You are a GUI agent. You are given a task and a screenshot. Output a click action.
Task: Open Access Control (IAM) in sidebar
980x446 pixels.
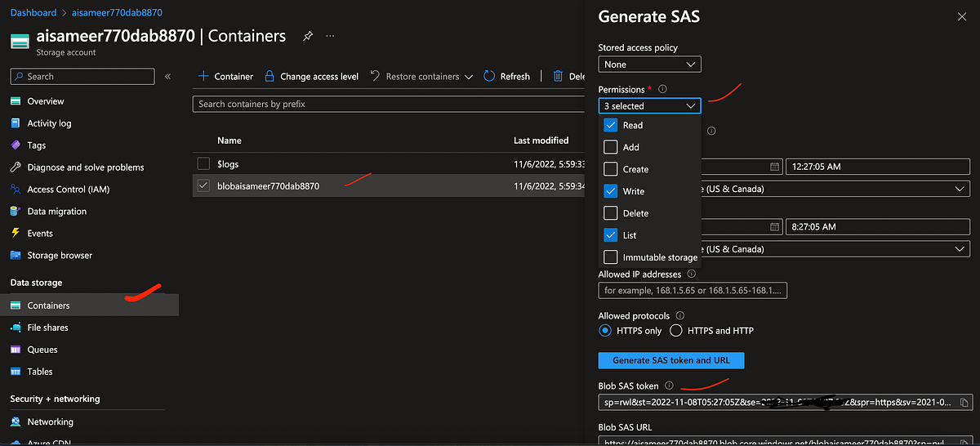[68, 190]
